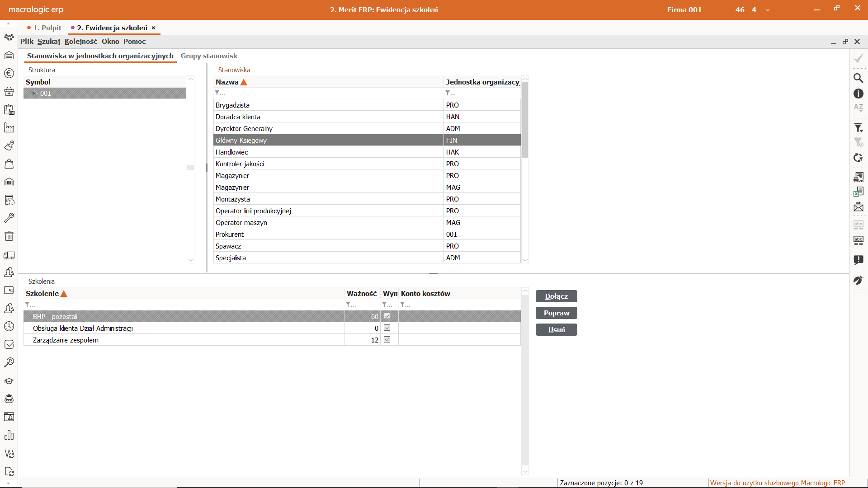Click the Stanowiska list vertical scrollbar thumb
868x488 pixels.
[x=525, y=120]
